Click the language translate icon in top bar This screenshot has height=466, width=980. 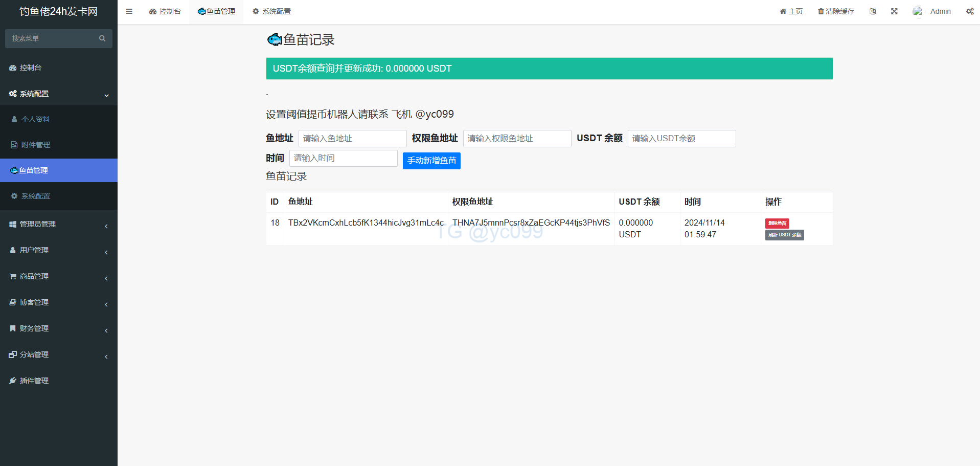tap(873, 11)
